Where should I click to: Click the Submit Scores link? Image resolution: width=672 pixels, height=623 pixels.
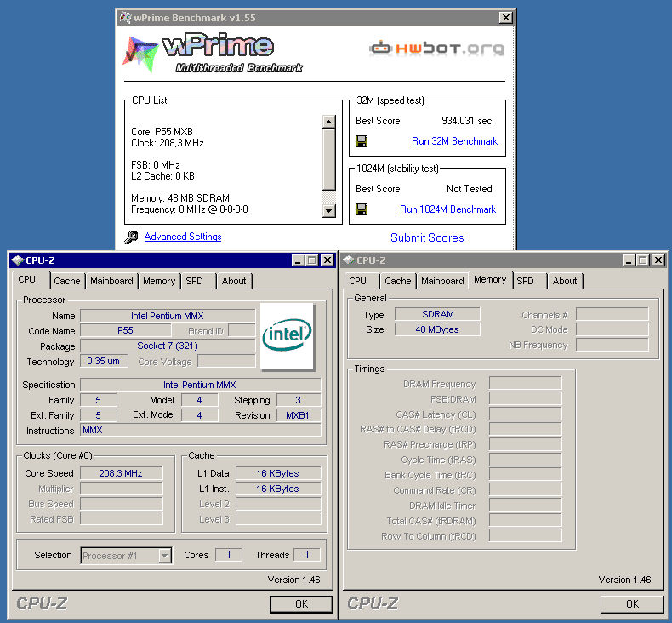click(x=427, y=238)
